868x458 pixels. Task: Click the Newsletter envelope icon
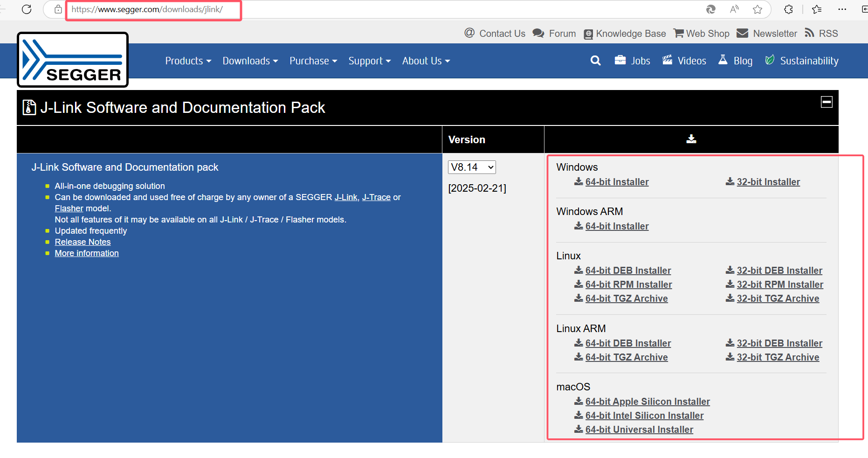coord(742,34)
